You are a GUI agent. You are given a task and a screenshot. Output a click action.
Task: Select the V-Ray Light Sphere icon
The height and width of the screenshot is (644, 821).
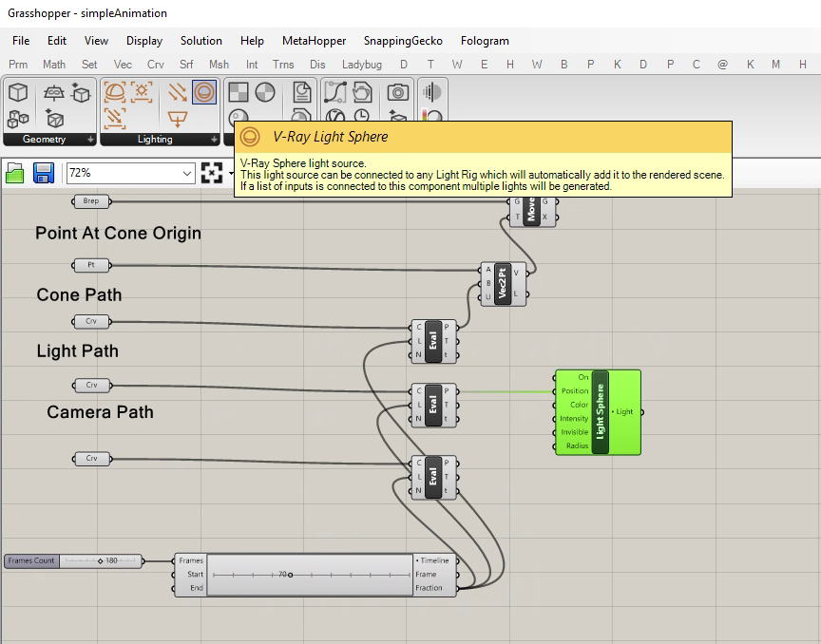point(204,93)
